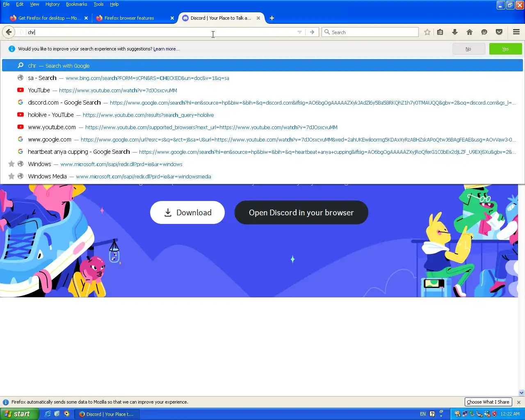Follow the 'Learn more...' link

[166, 49]
